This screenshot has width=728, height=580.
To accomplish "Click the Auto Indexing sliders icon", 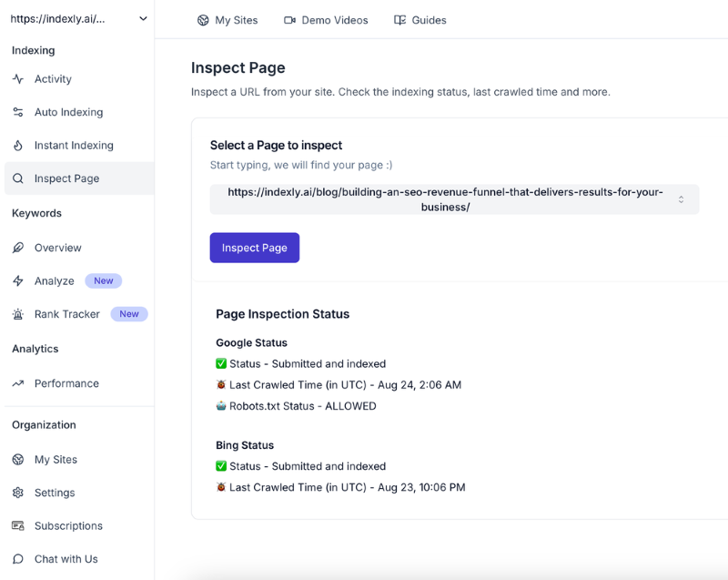I will click(x=18, y=112).
